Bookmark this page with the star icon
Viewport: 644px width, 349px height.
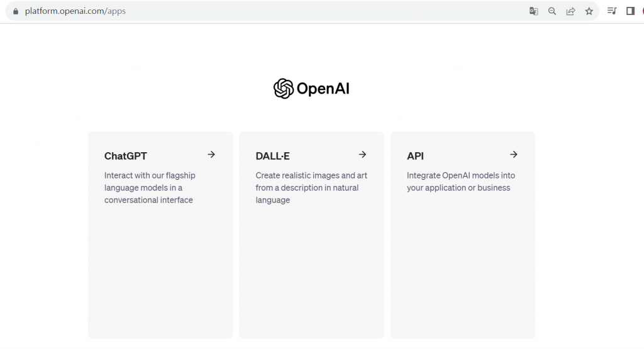(589, 11)
